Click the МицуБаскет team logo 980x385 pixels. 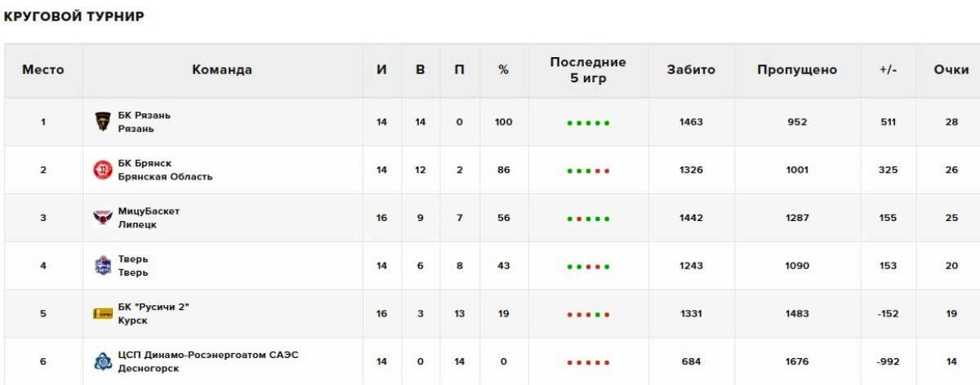103,218
